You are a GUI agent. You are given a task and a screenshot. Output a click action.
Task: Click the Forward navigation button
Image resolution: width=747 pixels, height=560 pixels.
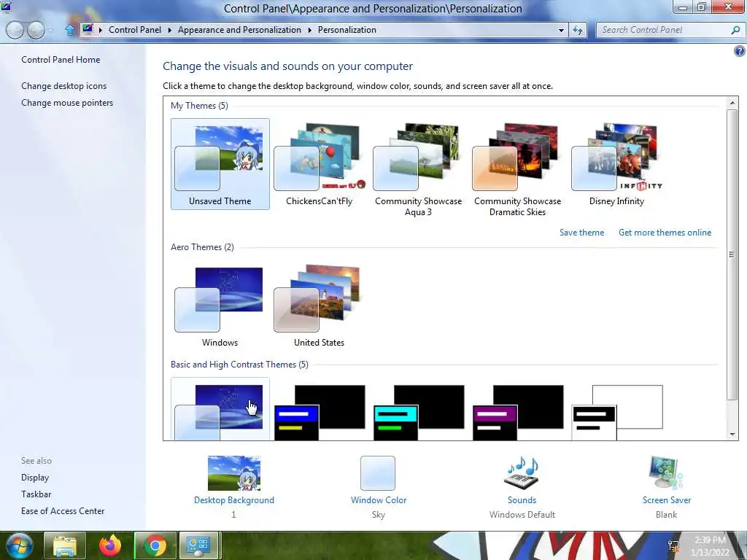coord(36,30)
